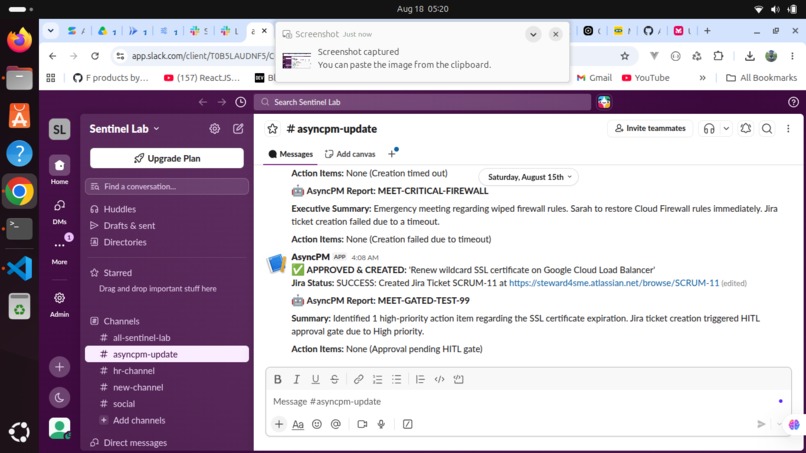Open the emoji picker in composer
The width and height of the screenshot is (806, 453).
coord(317,424)
